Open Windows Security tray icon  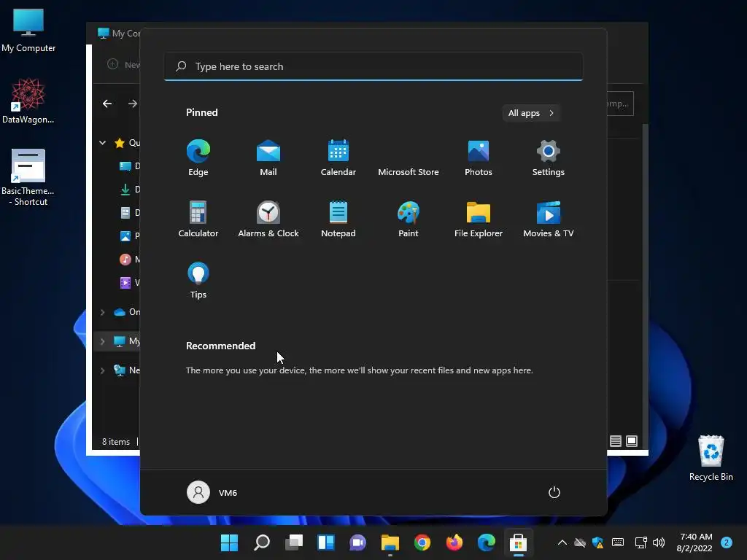click(x=597, y=542)
